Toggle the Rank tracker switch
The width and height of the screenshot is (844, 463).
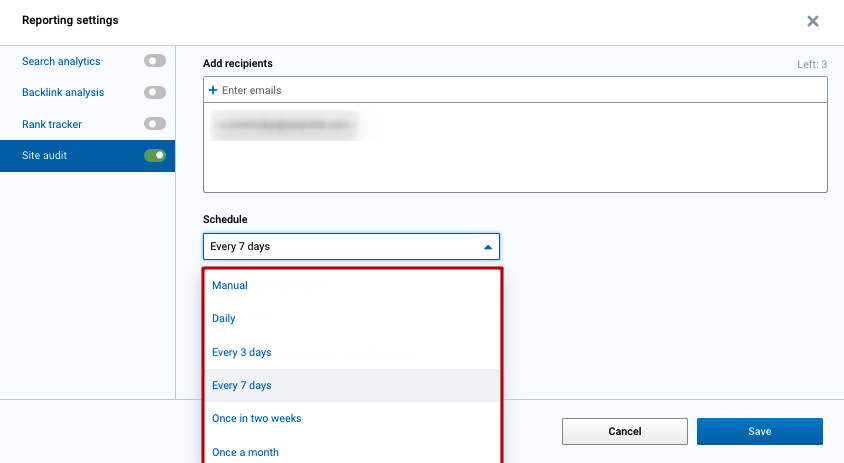click(x=154, y=124)
